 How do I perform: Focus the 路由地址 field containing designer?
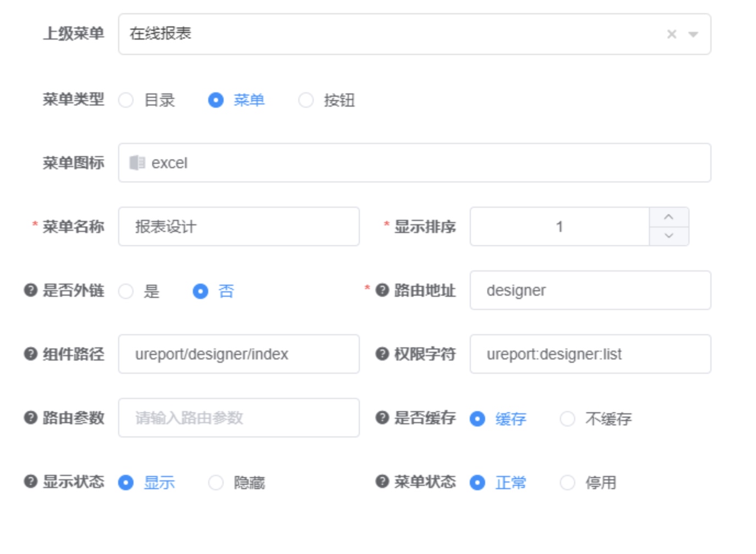[x=591, y=290]
